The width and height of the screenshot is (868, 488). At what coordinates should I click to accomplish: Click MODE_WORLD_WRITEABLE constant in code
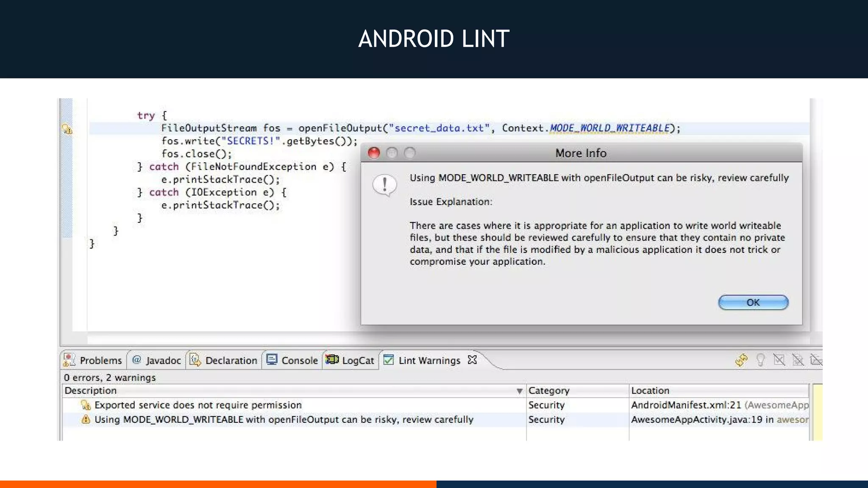pos(609,128)
